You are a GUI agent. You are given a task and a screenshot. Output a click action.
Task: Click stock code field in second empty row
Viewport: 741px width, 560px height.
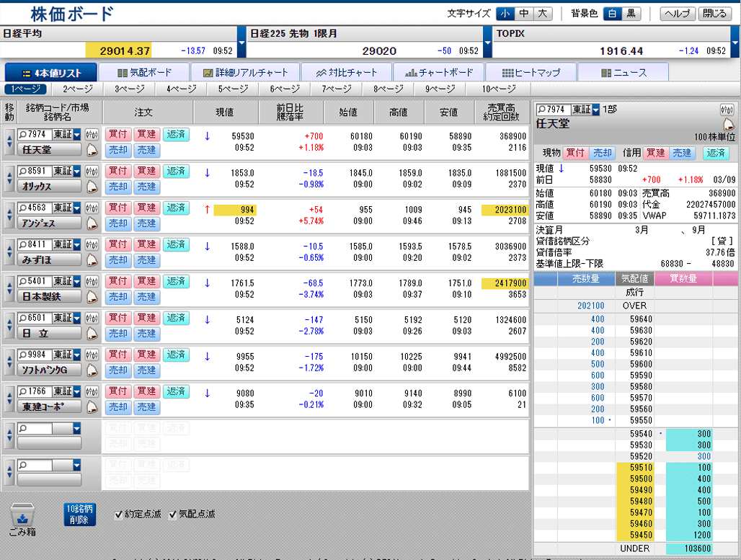coord(35,466)
